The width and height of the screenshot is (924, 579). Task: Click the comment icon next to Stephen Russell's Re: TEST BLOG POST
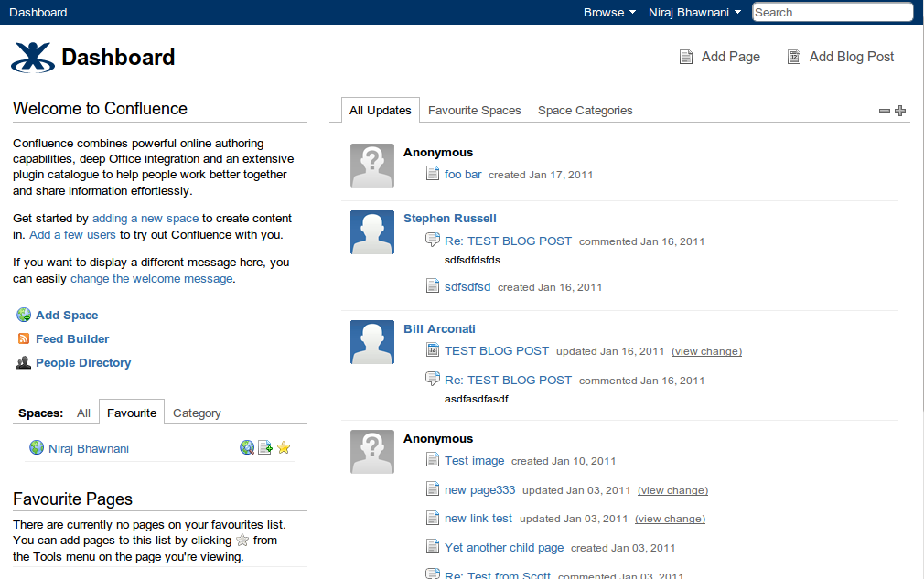pyautogui.click(x=433, y=240)
